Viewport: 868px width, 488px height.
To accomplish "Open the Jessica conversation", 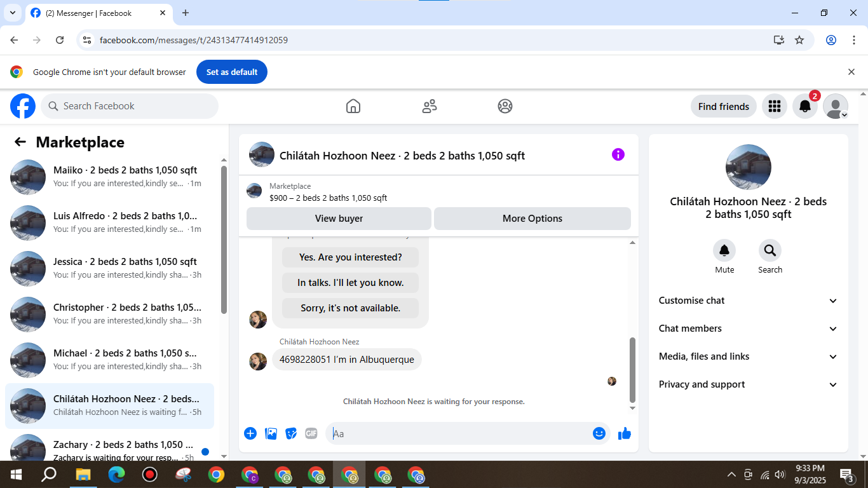I will (109, 268).
